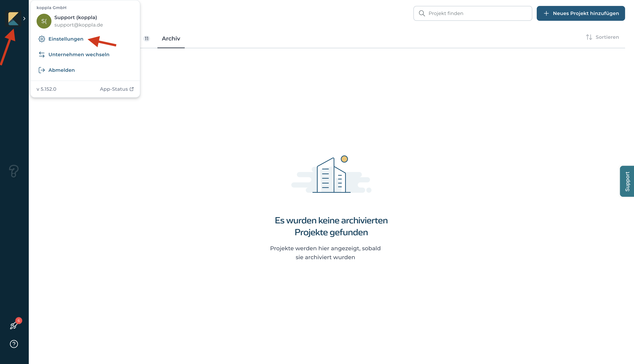634x364 pixels.
Task: Click the App-Status external link icon
Action: coord(132,89)
